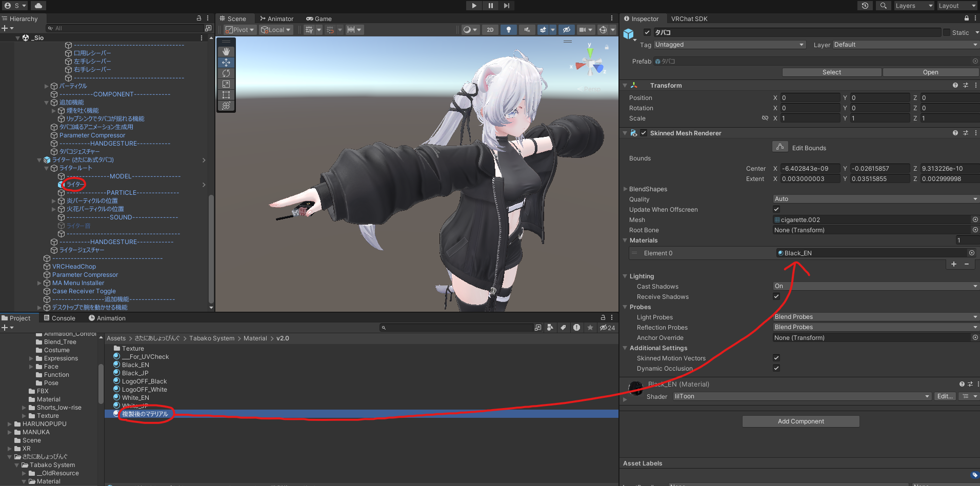Click the Play button
Screen dimensions: 980x486
pyautogui.click(x=474, y=6)
